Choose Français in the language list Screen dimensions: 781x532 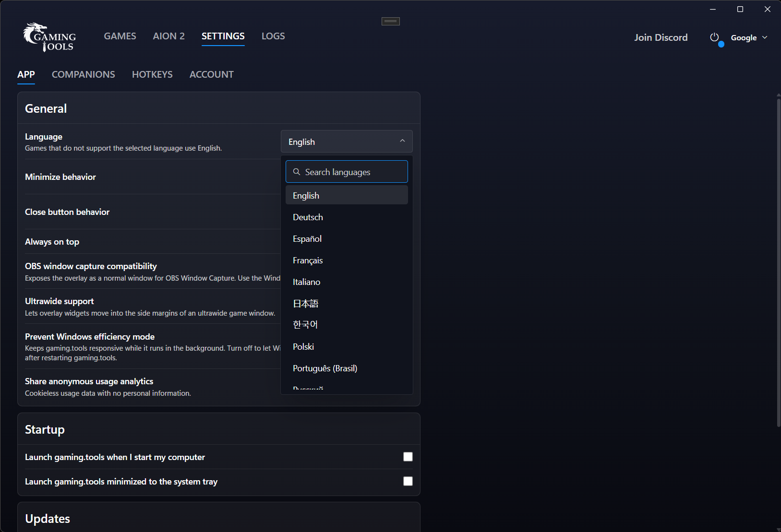pos(347,260)
